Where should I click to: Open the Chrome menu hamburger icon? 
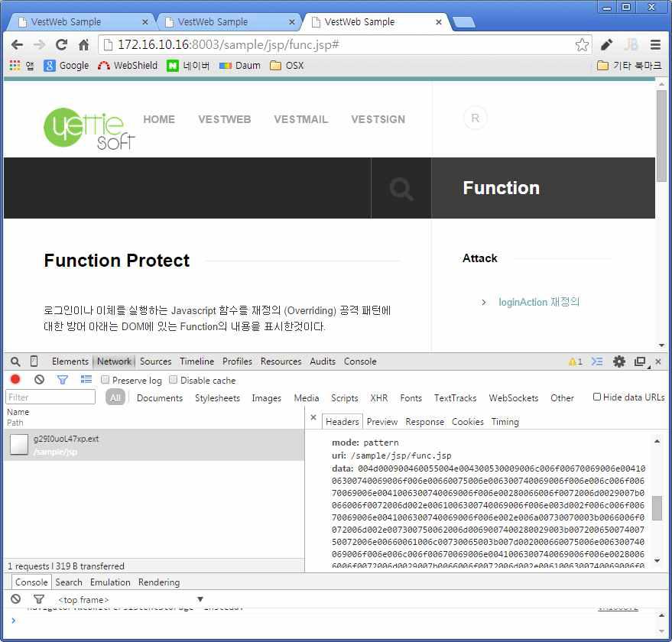click(656, 44)
